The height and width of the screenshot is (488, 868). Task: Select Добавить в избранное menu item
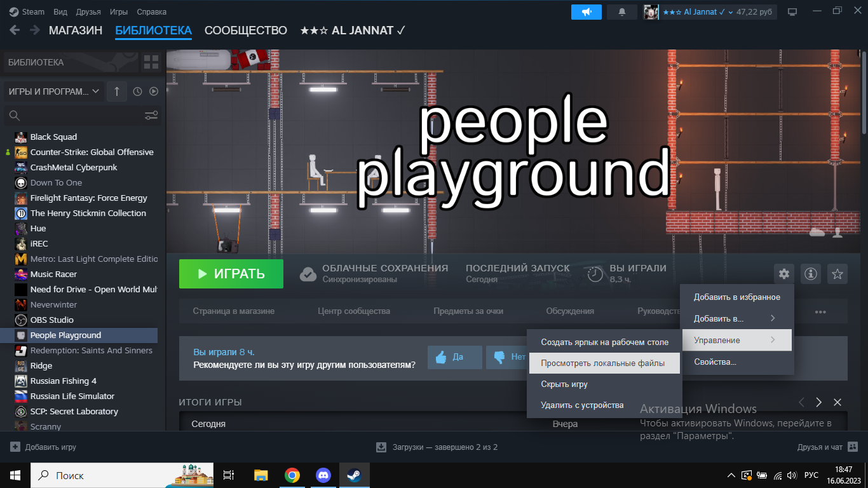point(737,297)
